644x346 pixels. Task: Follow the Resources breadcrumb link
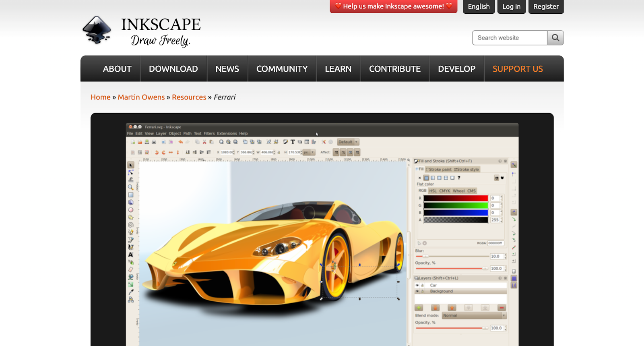pos(189,97)
